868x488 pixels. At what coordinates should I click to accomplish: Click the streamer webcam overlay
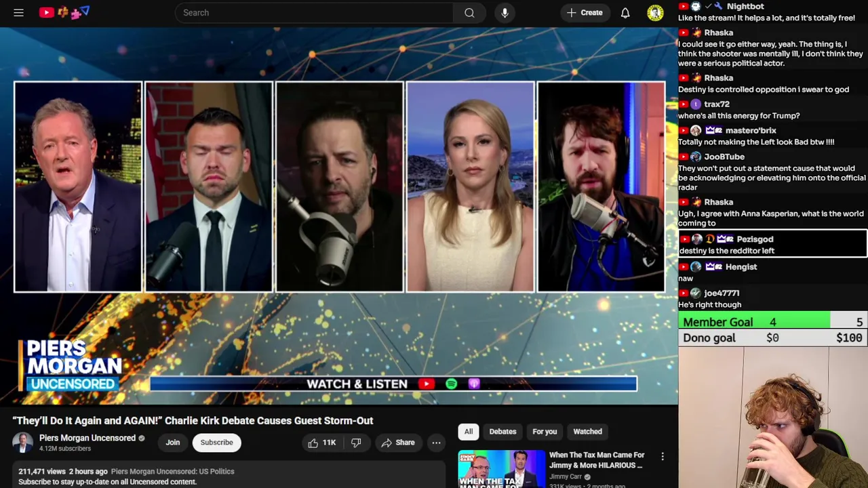pos(773,418)
